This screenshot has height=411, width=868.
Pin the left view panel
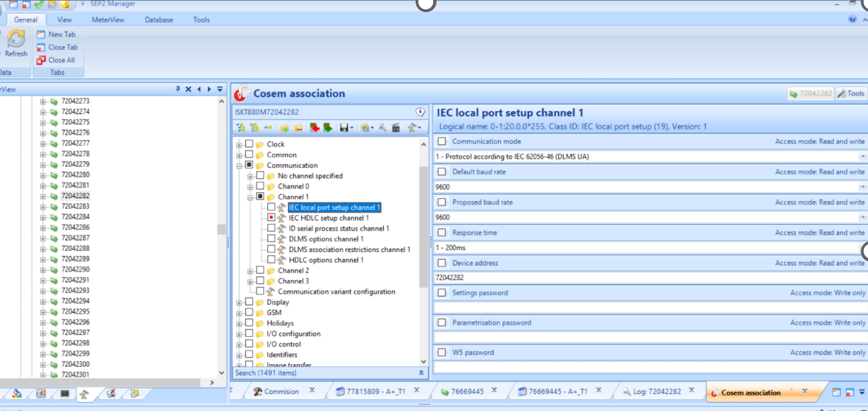pyautogui.click(x=178, y=89)
